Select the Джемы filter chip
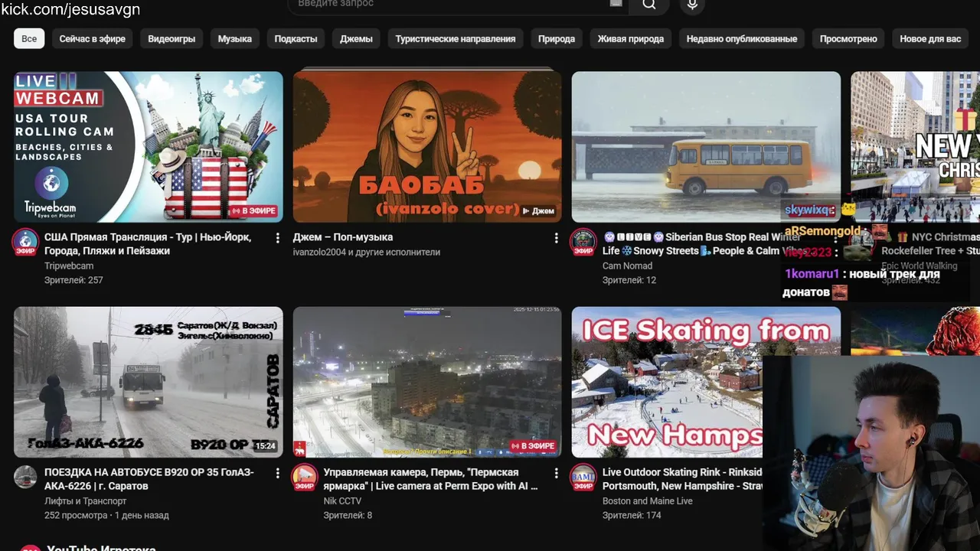 click(357, 38)
